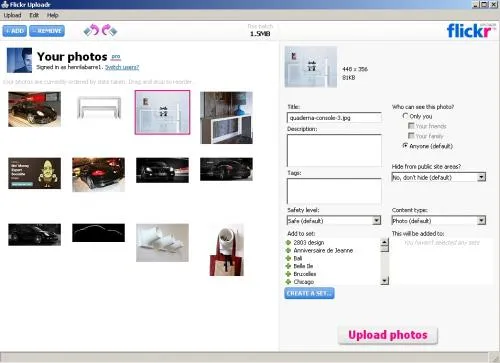Click the Title input field
The width and height of the screenshot is (500, 363).
point(334,118)
